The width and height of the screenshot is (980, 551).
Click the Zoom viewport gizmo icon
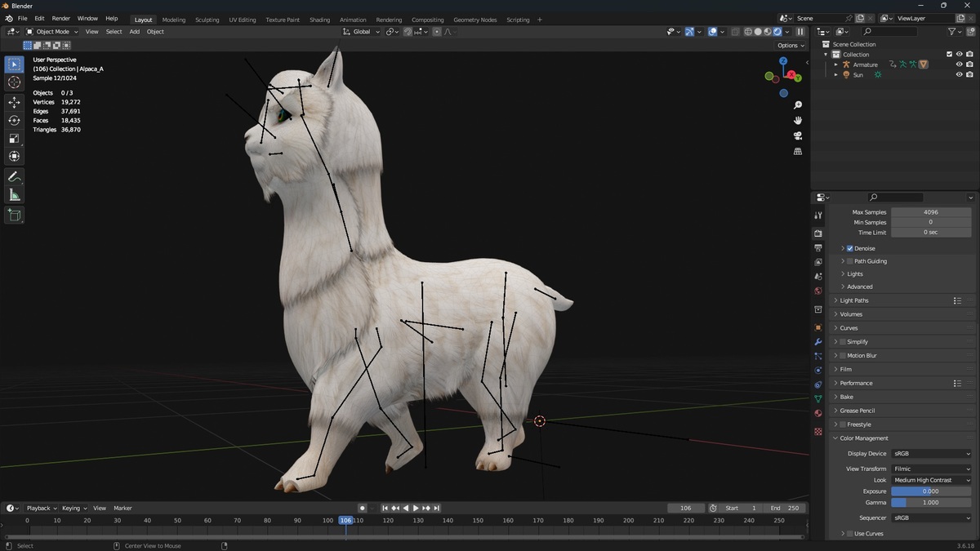(x=798, y=105)
